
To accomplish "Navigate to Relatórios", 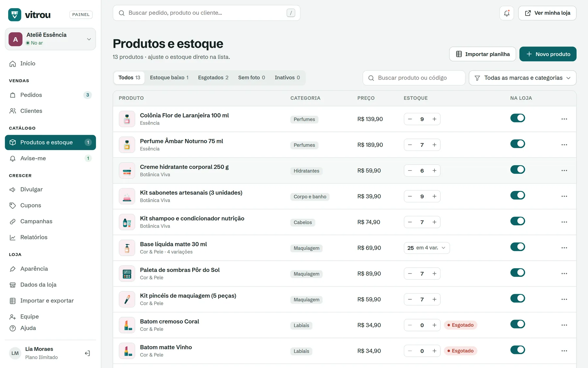I will [50, 237].
